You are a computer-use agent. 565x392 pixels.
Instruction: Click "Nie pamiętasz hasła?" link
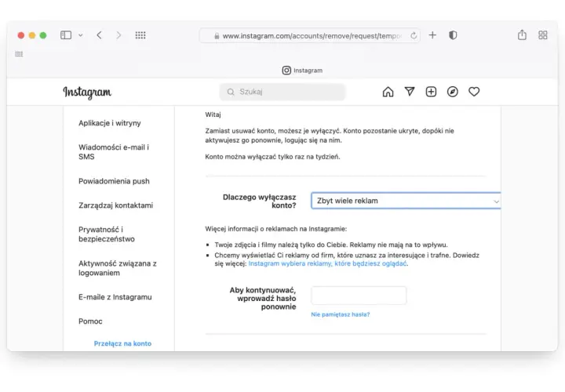pyautogui.click(x=341, y=314)
